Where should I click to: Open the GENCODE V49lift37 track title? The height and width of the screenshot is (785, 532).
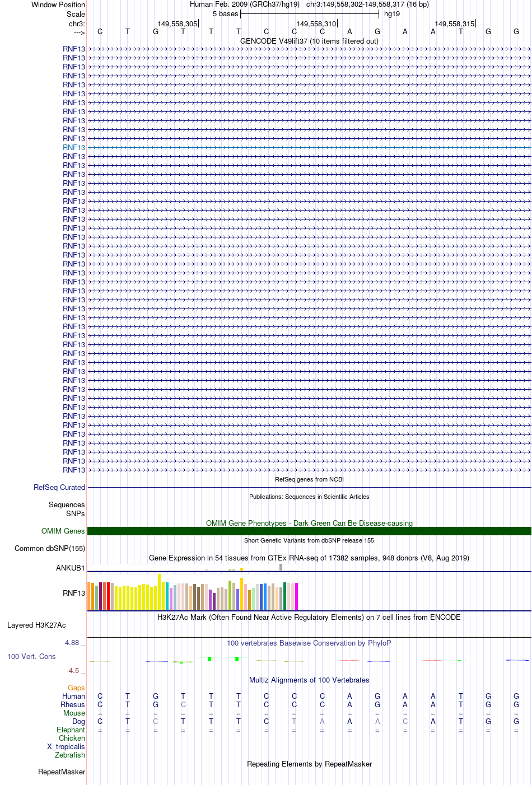309,41
